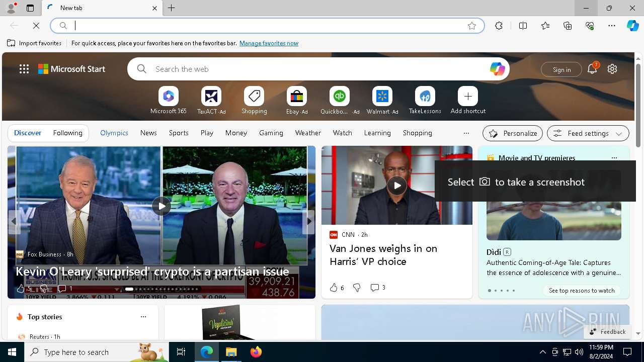Open Settings and more menu
Screen dimensions: 644x362
[612, 26]
